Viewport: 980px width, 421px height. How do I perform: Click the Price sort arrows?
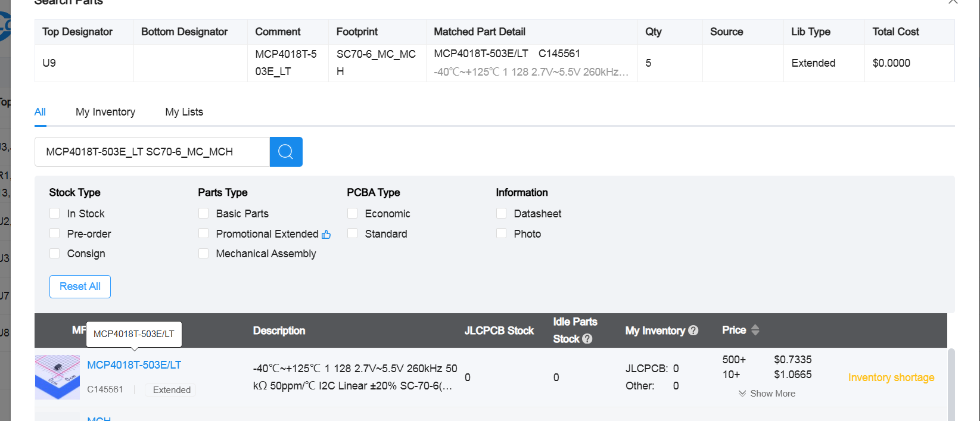click(x=755, y=330)
